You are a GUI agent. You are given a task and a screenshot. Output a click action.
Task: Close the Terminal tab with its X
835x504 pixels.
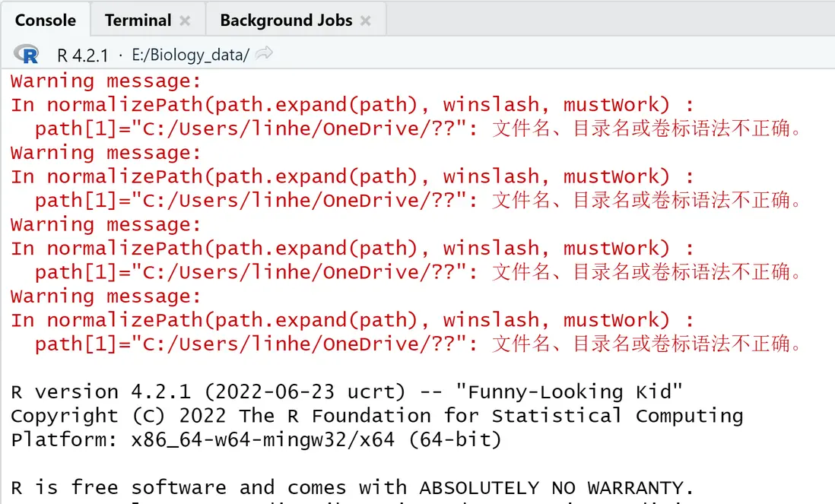[x=186, y=21]
